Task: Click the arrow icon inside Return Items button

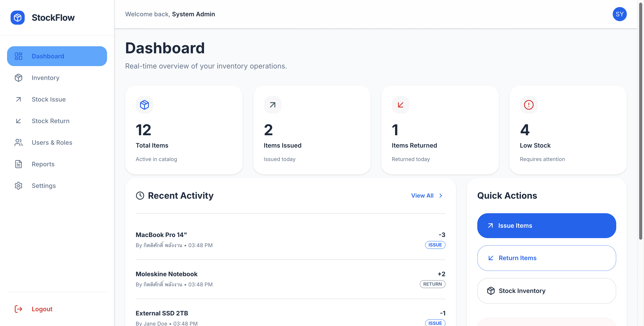Action: tap(491, 258)
